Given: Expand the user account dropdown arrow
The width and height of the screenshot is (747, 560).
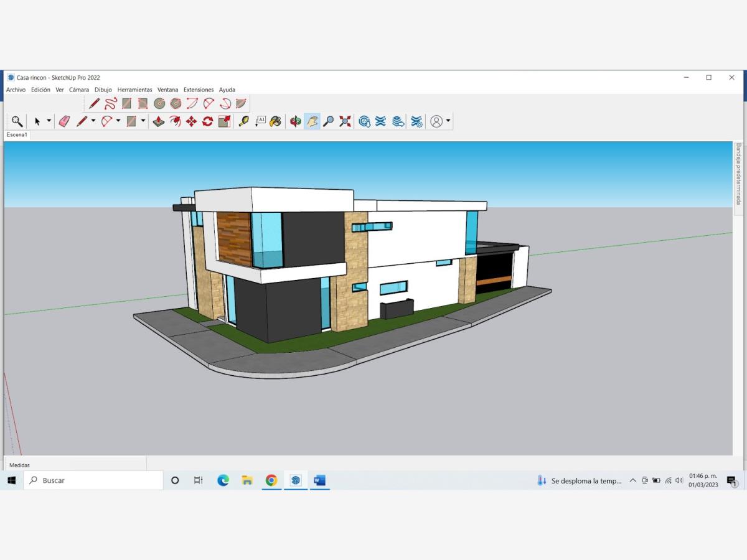Looking at the screenshot, I should tap(448, 121).
